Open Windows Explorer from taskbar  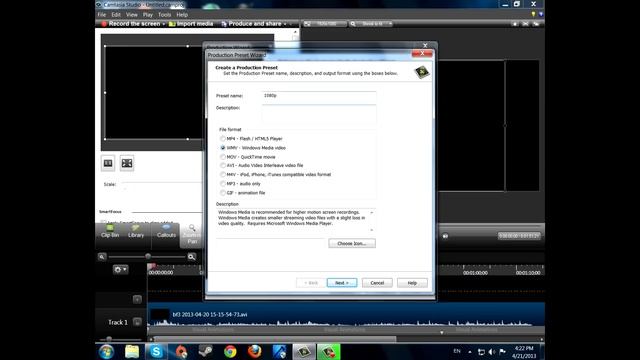(132, 351)
